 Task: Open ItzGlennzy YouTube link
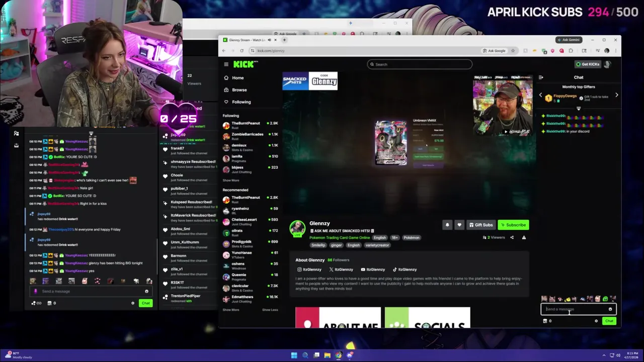pyautogui.click(x=373, y=269)
